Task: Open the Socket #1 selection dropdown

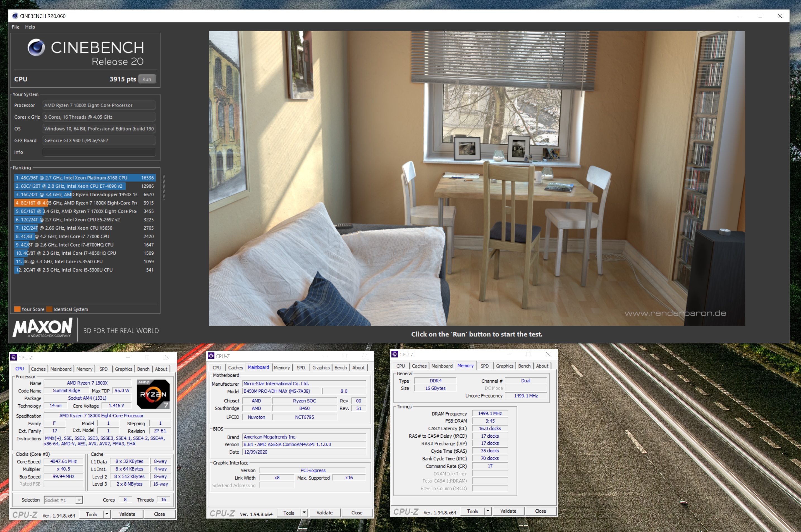Action: click(63, 500)
